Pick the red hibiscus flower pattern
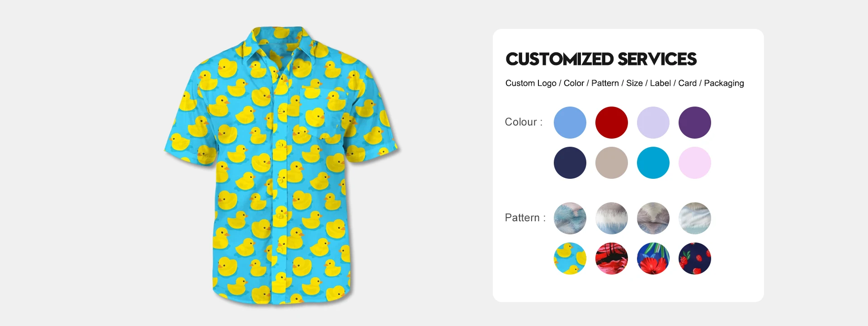Screen dimensions: 868x326 click(x=653, y=258)
